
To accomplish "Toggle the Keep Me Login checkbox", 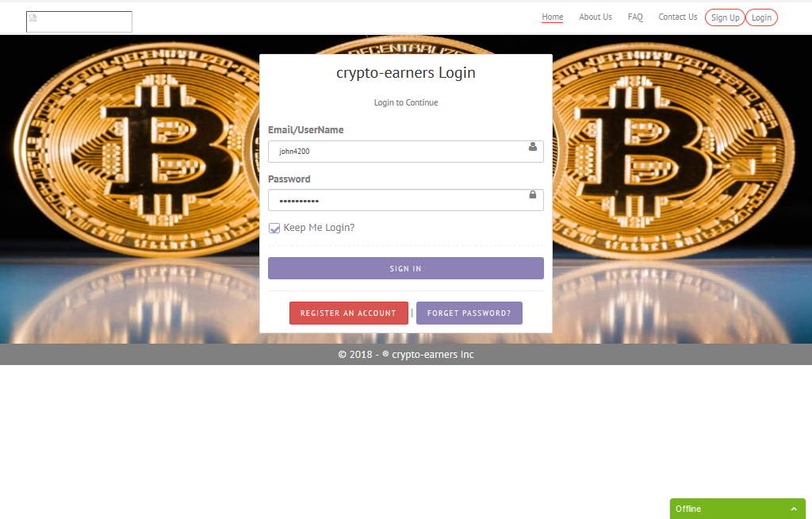I will (x=274, y=228).
